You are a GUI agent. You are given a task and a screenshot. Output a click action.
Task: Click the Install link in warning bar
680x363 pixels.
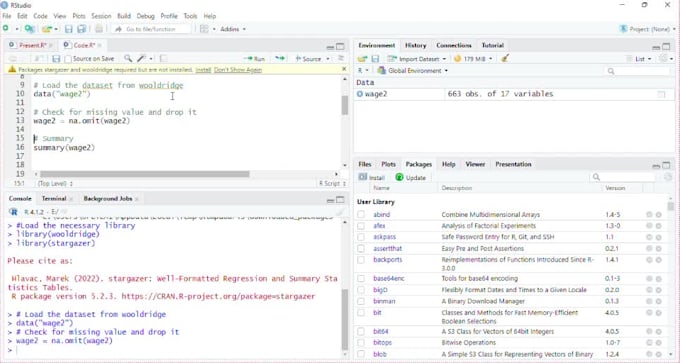pyautogui.click(x=203, y=69)
